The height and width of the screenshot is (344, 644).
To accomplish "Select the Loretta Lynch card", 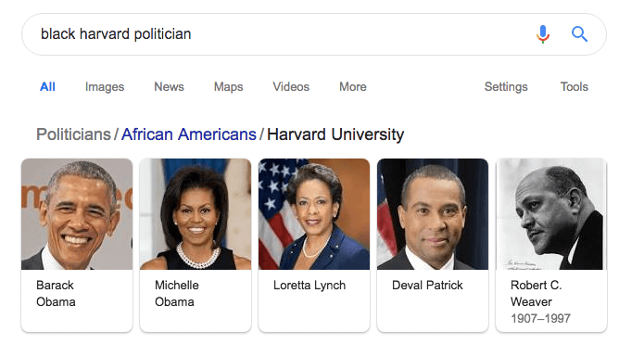I will 314,245.
